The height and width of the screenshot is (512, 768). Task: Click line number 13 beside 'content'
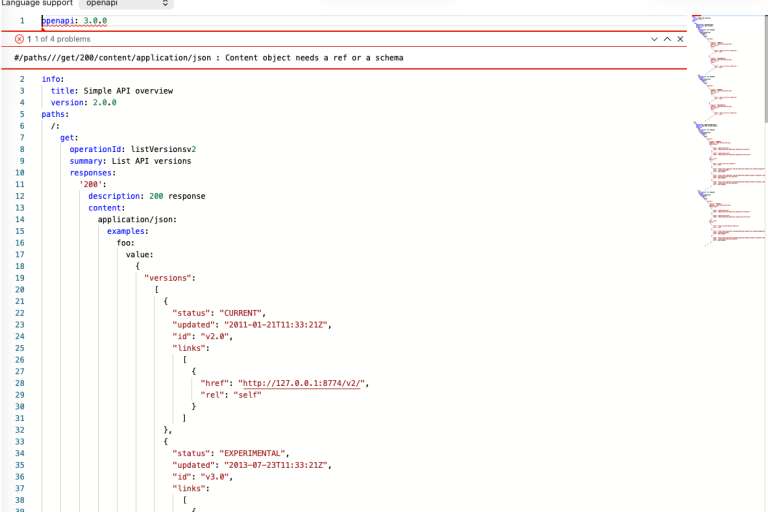click(20, 208)
